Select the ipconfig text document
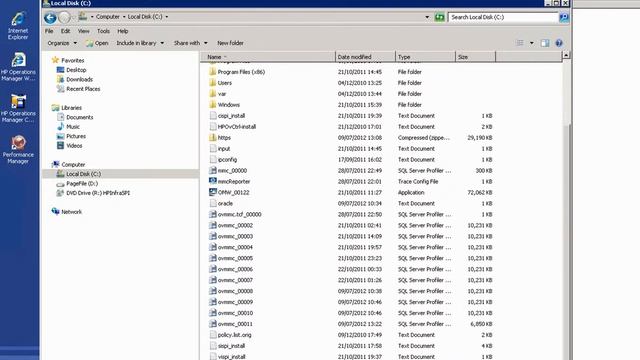This screenshot has width=640, height=360. click(227, 160)
